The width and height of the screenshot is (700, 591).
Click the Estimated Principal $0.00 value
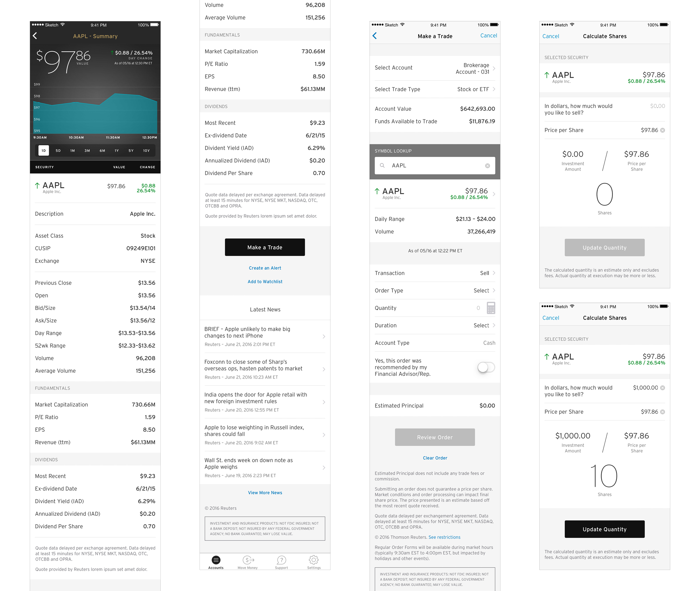487,406
